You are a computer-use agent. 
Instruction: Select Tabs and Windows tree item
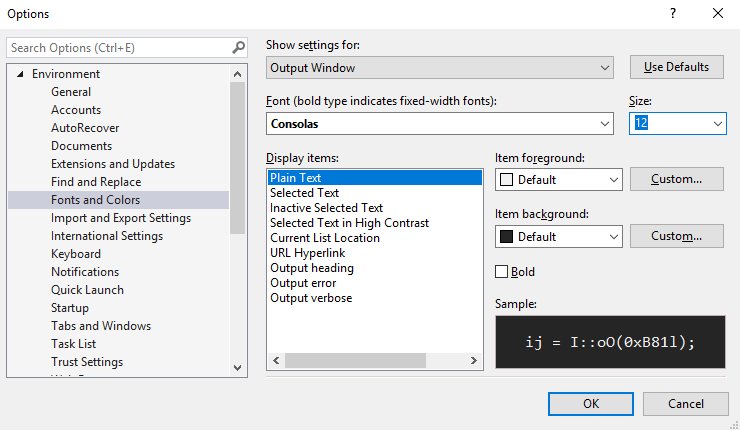click(x=101, y=326)
